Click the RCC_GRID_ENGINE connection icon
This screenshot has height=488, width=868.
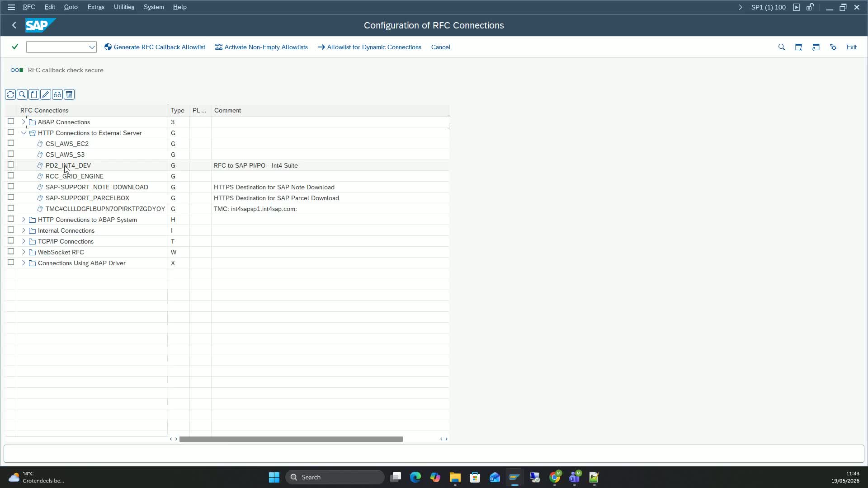40,176
